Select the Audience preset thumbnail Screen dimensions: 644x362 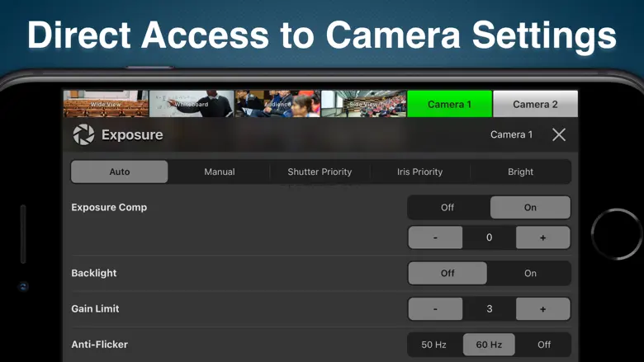tap(277, 104)
